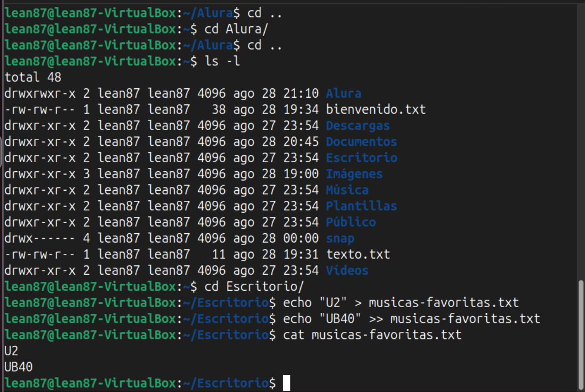Click the Documentos directory name
The width and height of the screenshot is (585, 392).
click(361, 142)
